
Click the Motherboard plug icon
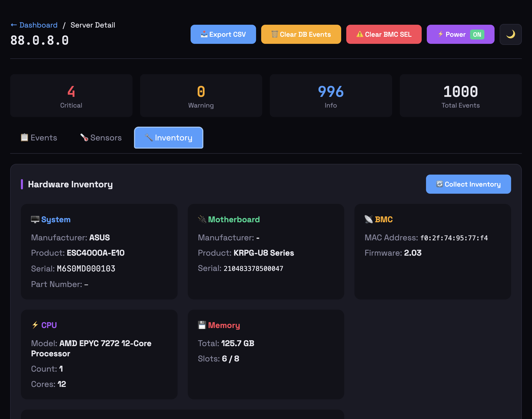click(x=202, y=219)
